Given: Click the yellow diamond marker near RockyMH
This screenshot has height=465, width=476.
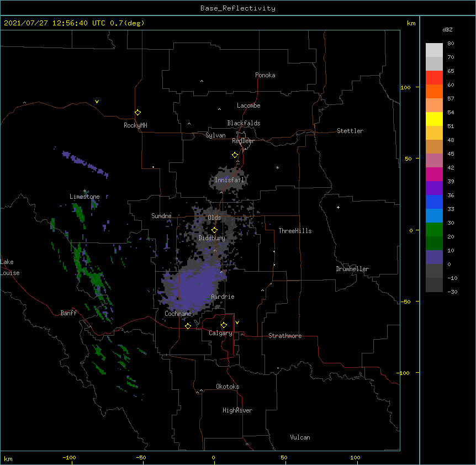Looking at the screenshot, I should pyautogui.click(x=138, y=113).
